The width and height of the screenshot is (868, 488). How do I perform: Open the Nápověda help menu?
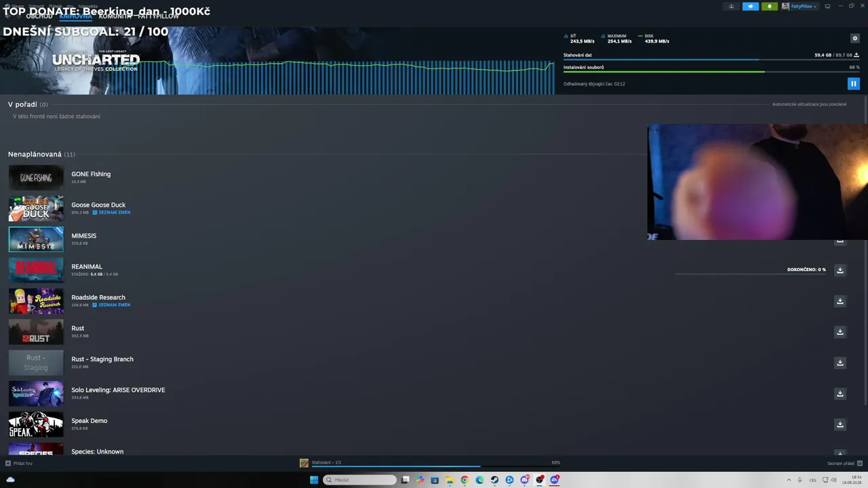[87, 6]
